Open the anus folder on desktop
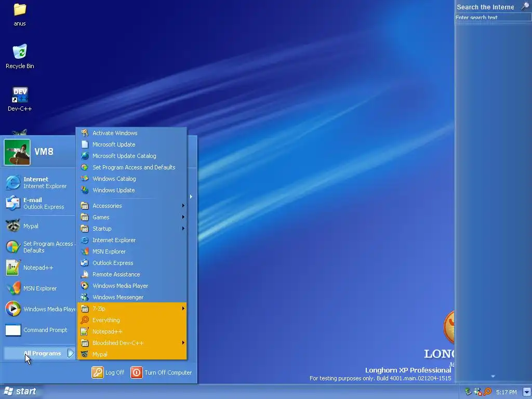The height and width of the screenshot is (399, 532). point(20,14)
